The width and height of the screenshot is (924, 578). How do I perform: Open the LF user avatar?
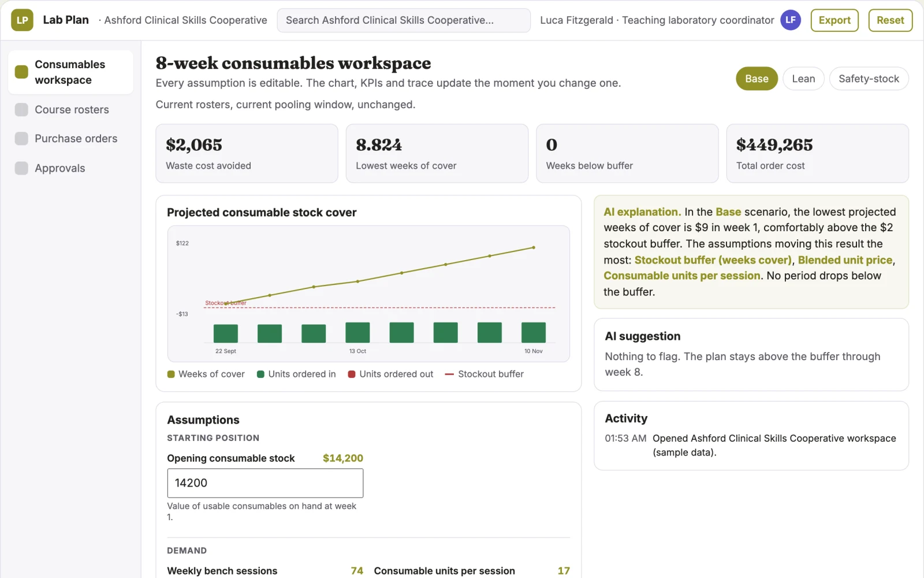pyautogui.click(x=791, y=20)
